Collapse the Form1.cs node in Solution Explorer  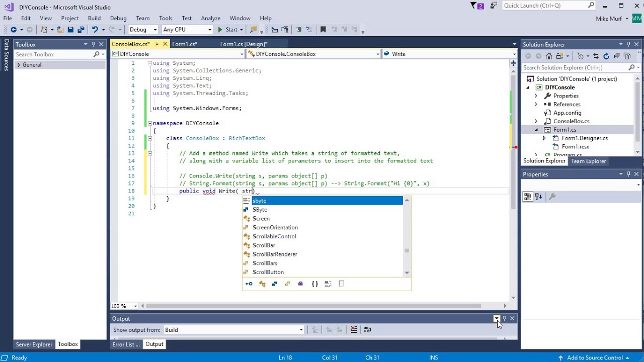(536, 130)
